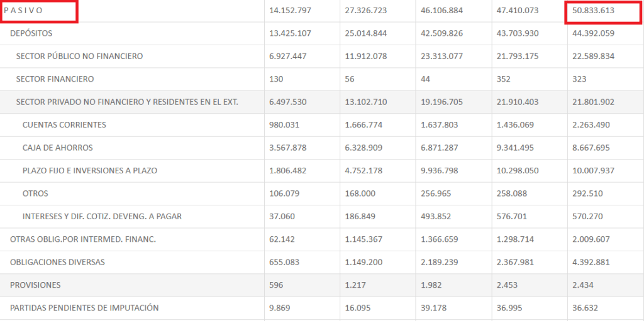This screenshot has height=321, width=644.
Task: Select the CAJA DE AHORROS label
Action: [x=57, y=148]
